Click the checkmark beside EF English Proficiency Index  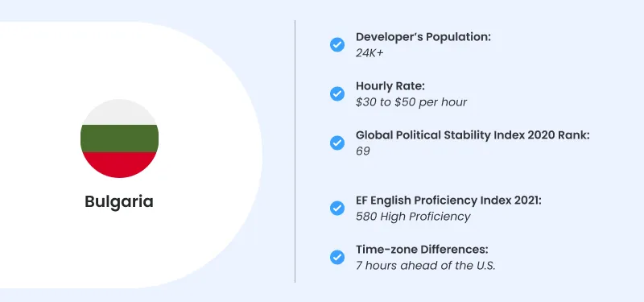[x=337, y=209]
